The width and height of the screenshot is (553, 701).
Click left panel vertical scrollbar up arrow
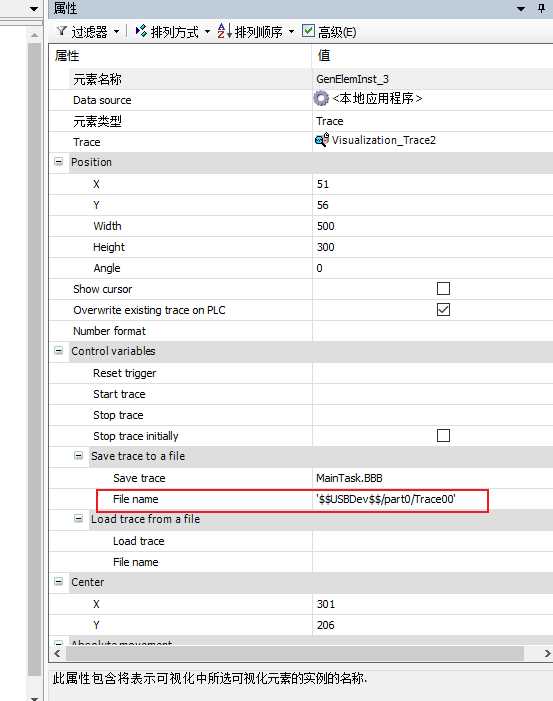[x=34, y=34]
